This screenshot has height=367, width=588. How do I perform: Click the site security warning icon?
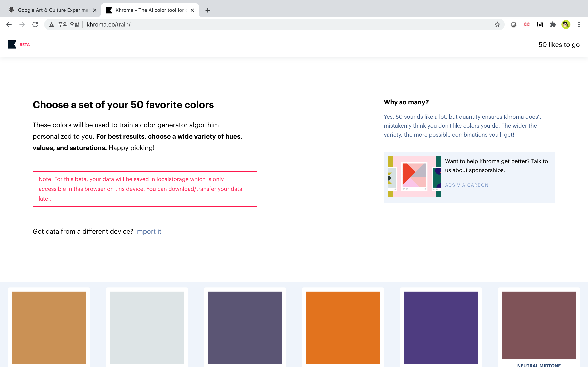point(51,24)
